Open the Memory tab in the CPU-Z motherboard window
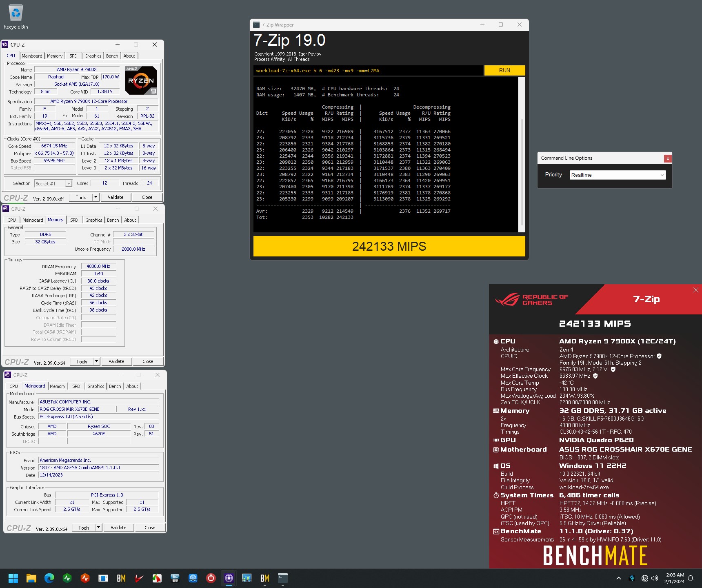Image resolution: width=702 pixels, height=588 pixels. pyautogui.click(x=58, y=386)
